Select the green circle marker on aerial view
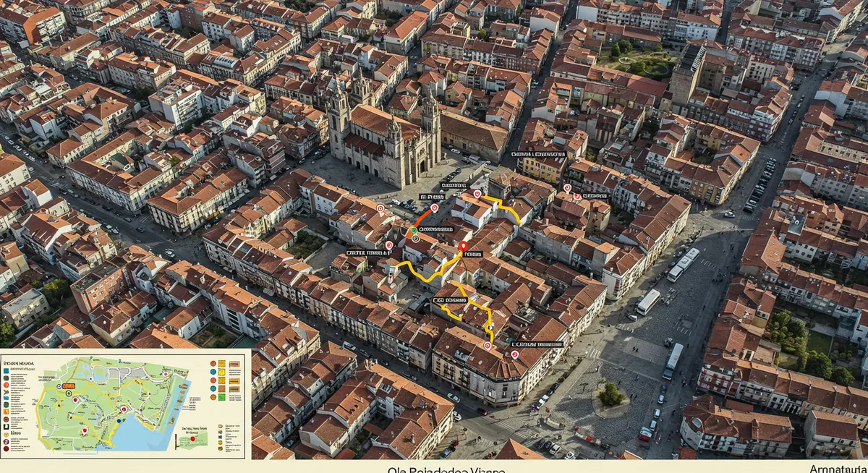The height and width of the screenshot is (473, 868). coord(413,230)
